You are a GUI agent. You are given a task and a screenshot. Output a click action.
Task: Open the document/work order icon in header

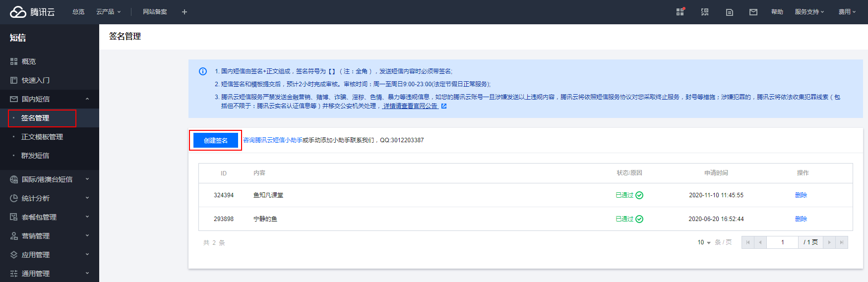point(729,12)
